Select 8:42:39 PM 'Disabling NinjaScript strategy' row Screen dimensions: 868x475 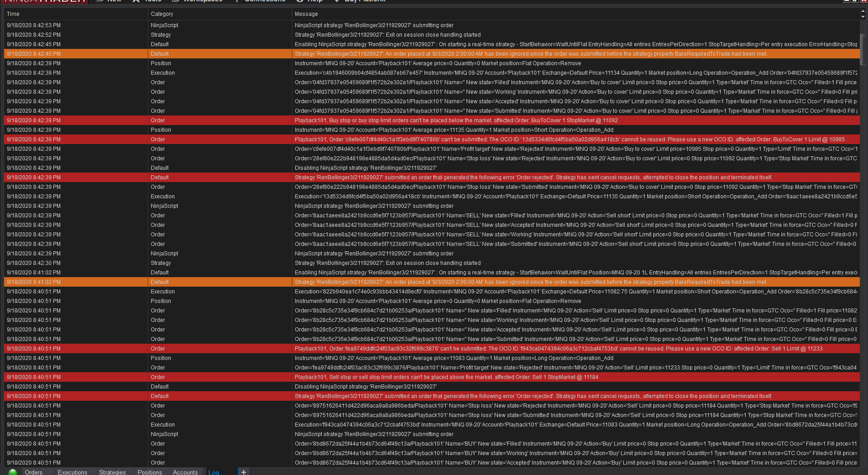click(432, 168)
